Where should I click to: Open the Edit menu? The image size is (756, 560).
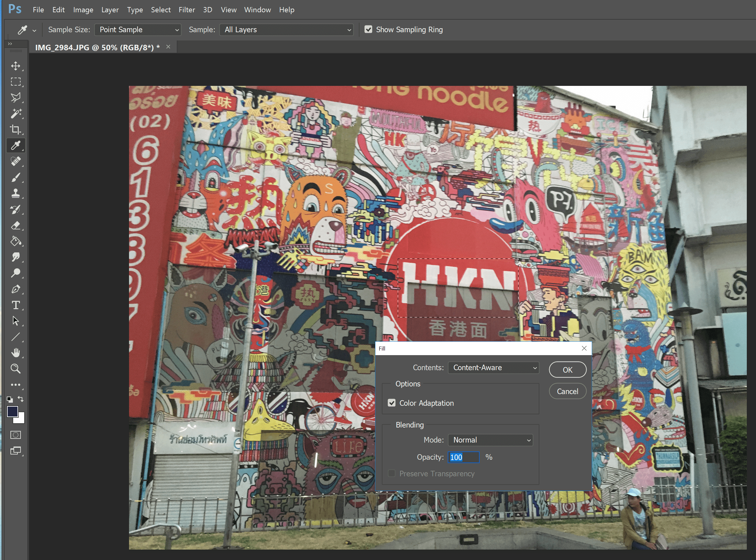click(58, 10)
